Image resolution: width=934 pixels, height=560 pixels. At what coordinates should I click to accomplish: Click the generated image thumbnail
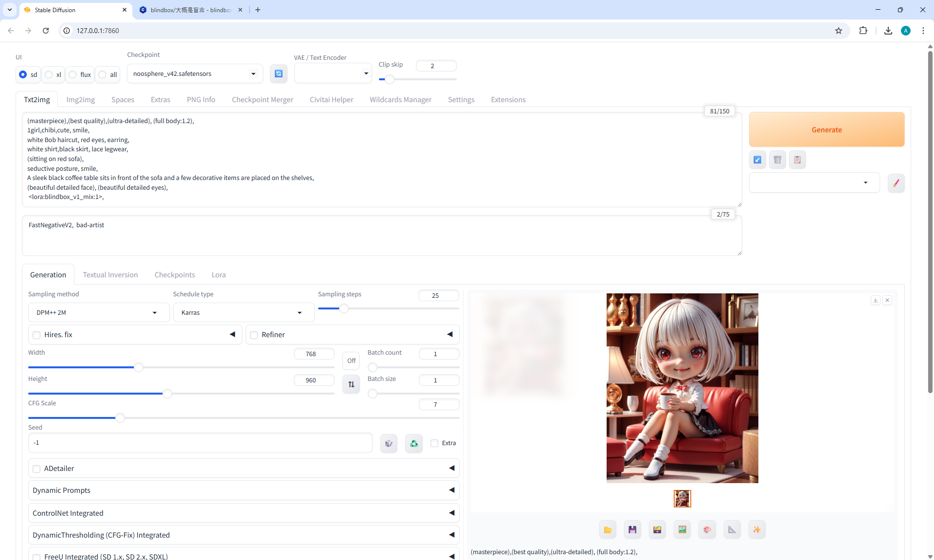pos(682,498)
